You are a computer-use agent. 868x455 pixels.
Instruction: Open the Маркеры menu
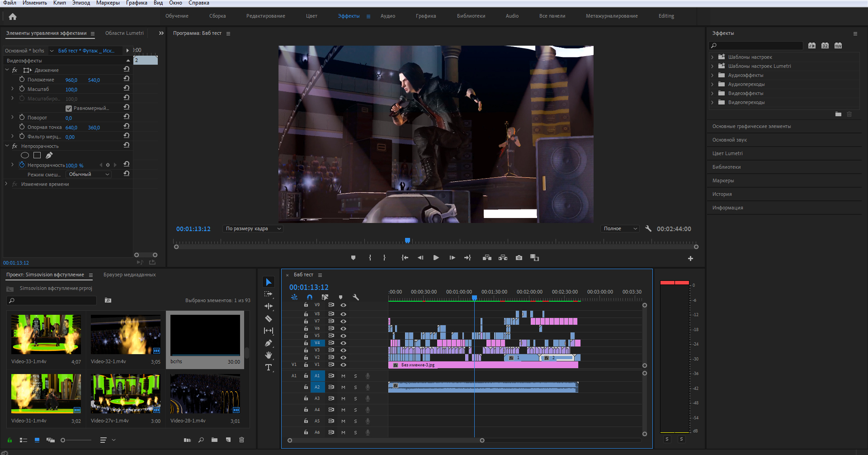coord(108,3)
